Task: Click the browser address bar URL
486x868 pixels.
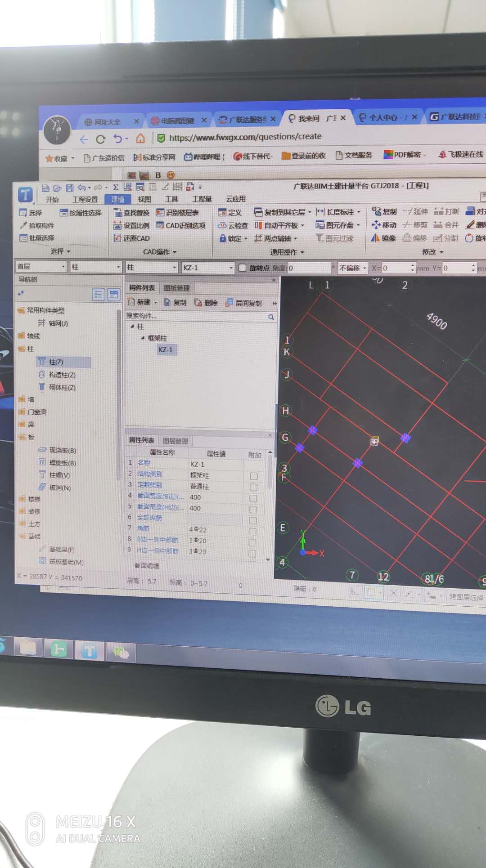Action: [x=245, y=137]
